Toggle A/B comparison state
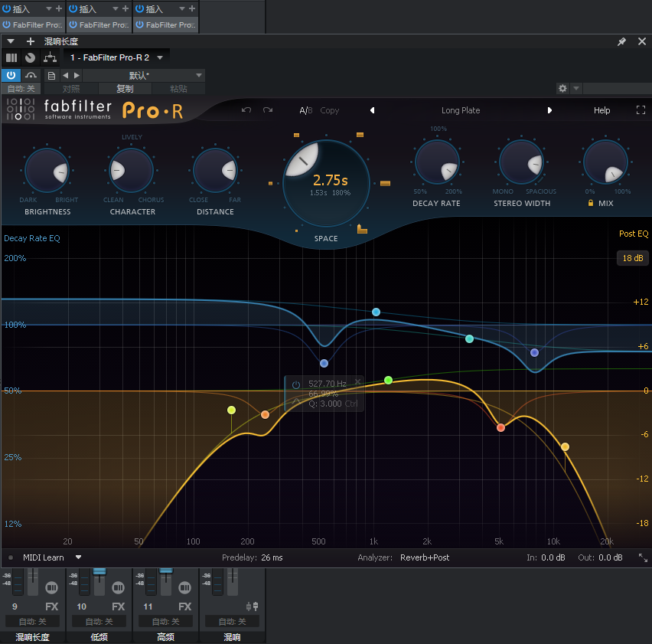The image size is (652, 644). 306,110
